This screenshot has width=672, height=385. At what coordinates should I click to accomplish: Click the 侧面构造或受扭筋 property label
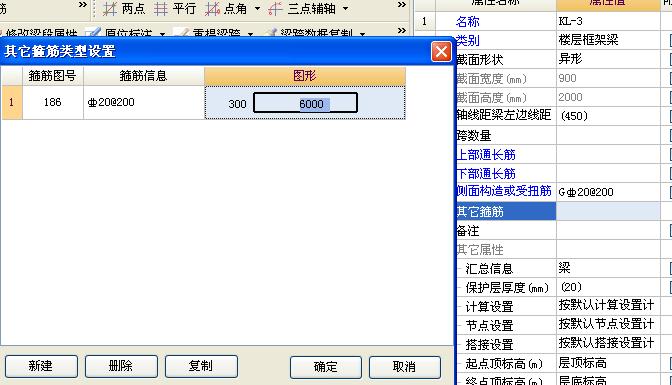click(x=504, y=191)
